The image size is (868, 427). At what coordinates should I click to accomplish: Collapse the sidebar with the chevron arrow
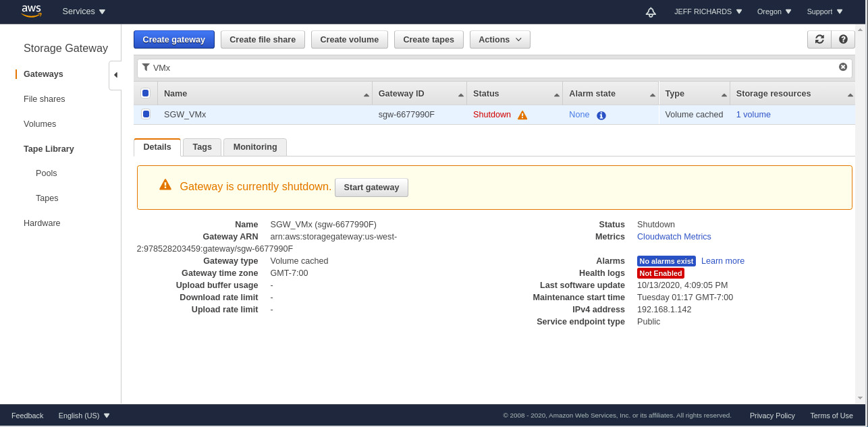tap(115, 75)
